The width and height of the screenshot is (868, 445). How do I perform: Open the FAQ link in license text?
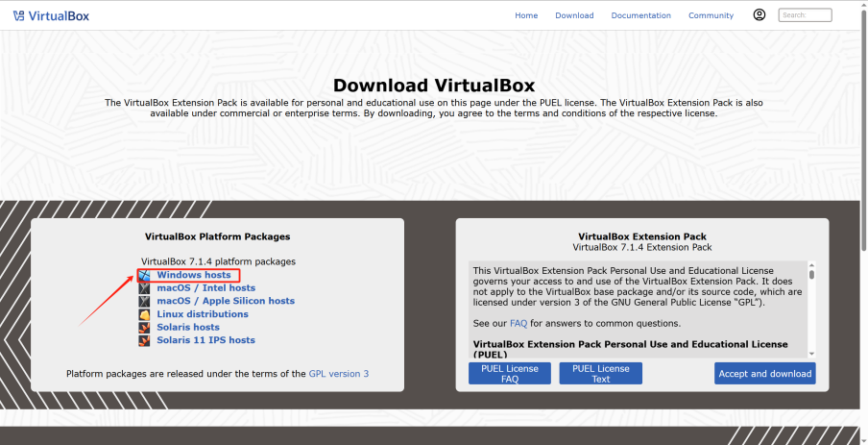pos(518,323)
